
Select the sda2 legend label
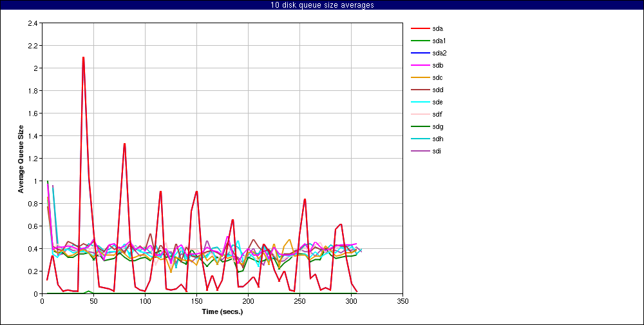click(439, 53)
